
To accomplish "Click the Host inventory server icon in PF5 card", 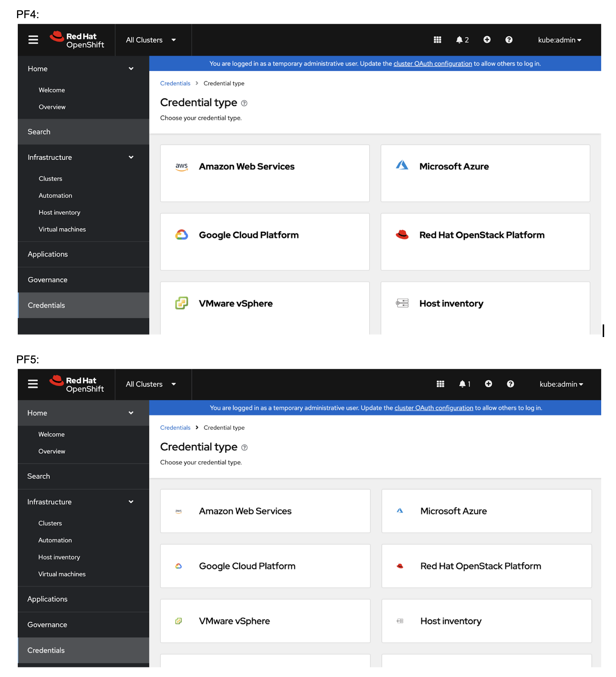I will tap(400, 621).
